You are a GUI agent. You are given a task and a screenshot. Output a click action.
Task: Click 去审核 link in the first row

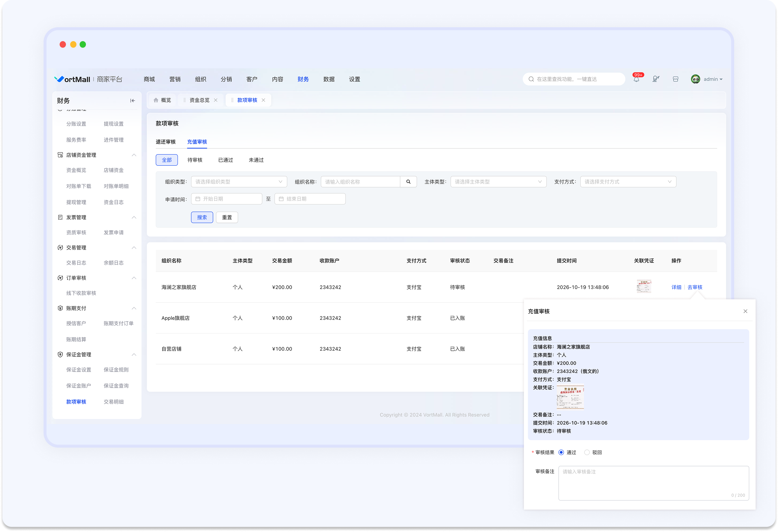coord(695,287)
